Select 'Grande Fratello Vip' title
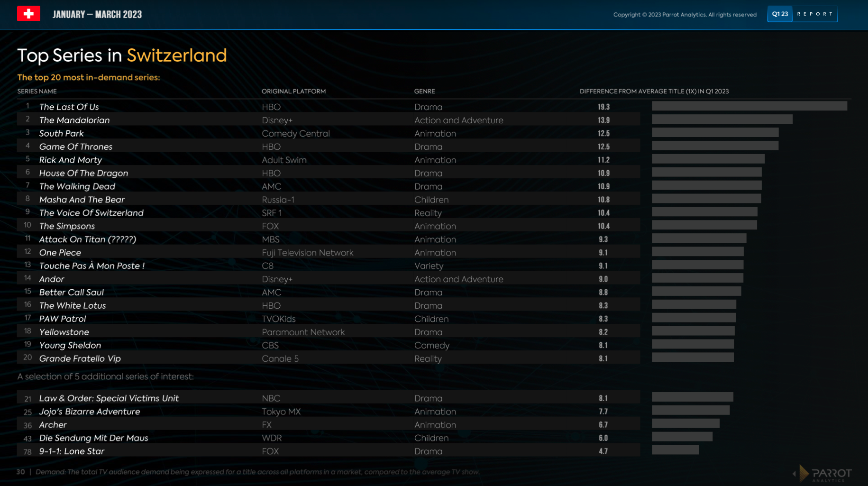 [x=80, y=359]
